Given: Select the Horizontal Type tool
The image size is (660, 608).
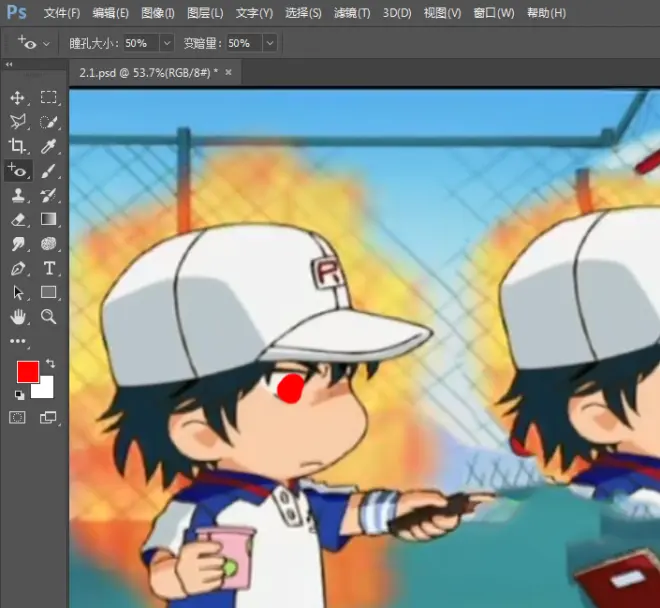Looking at the screenshot, I should 49,268.
